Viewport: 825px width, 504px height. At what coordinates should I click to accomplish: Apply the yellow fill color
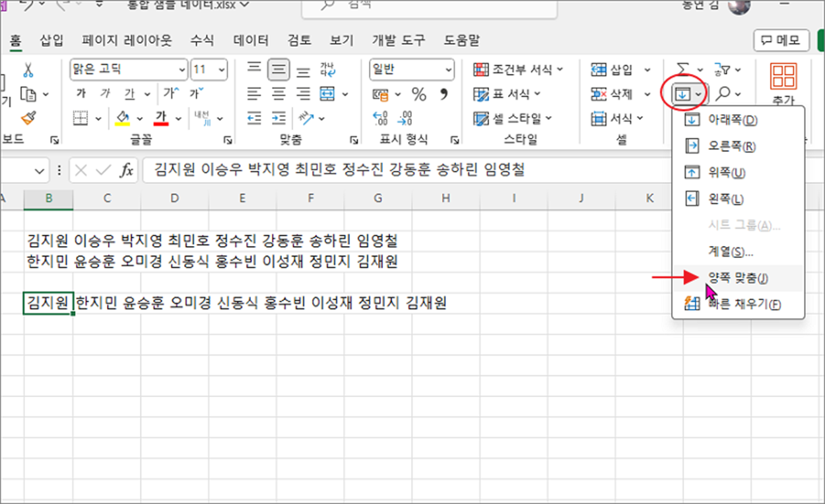[x=123, y=118]
